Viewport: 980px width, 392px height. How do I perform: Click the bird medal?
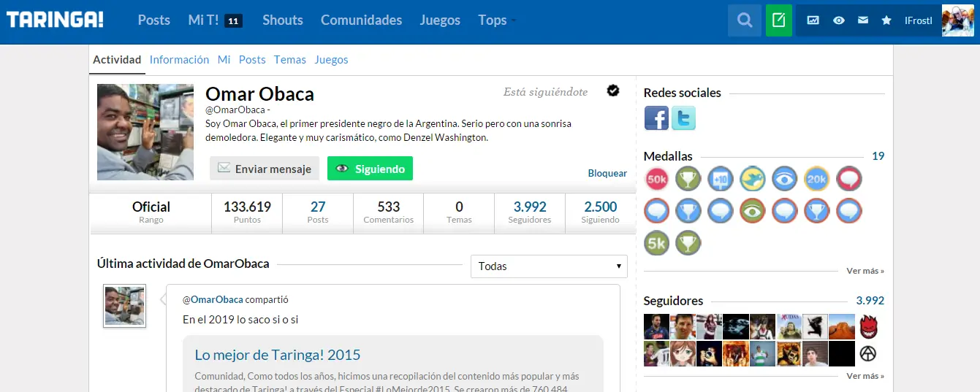pyautogui.click(x=753, y=179)
